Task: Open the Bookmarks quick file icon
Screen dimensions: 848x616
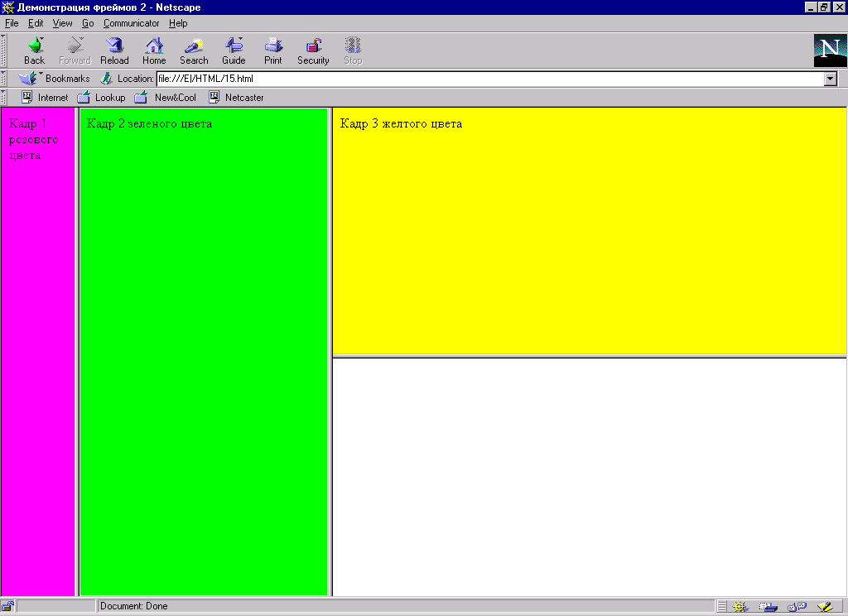Action: tap(28, 79)
